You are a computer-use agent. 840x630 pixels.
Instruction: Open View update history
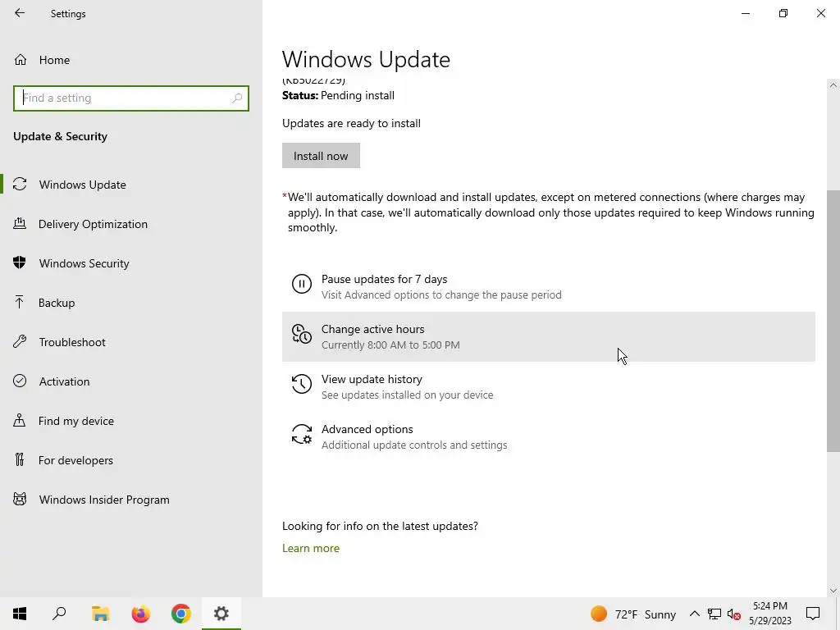coord(549,386)
